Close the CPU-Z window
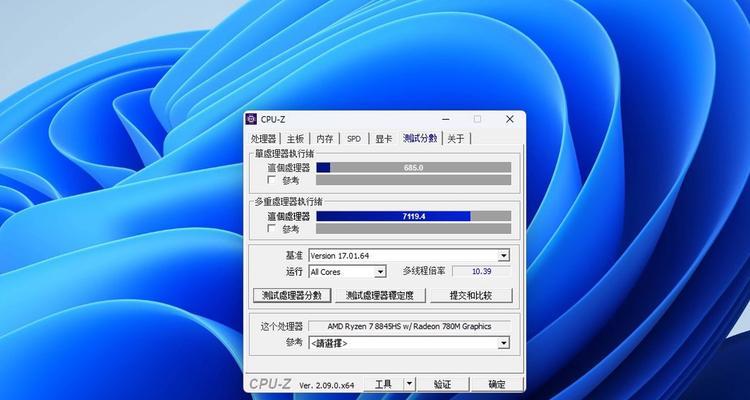Viewport: 750px width, 400px height. [x=510, y=119]
